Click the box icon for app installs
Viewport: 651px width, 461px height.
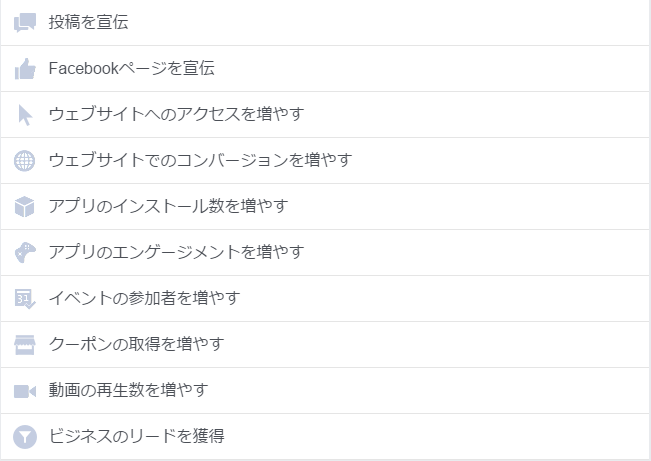tap(25, 206)
